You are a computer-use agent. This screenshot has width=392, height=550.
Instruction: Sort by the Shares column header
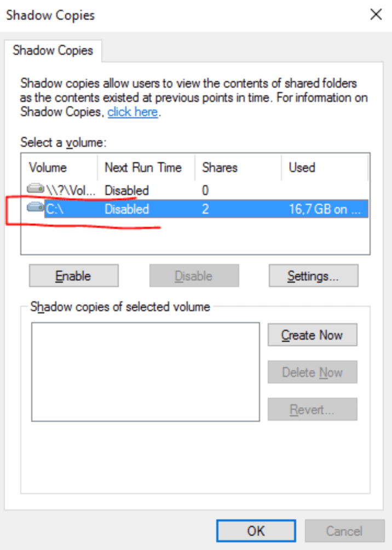click(x=220, y=167)
